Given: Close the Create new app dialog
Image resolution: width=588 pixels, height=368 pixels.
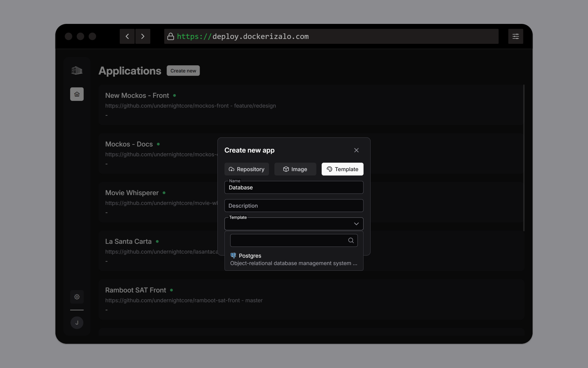Looking at the screenshot, I should pyautogui.click(x=356, y=150).
